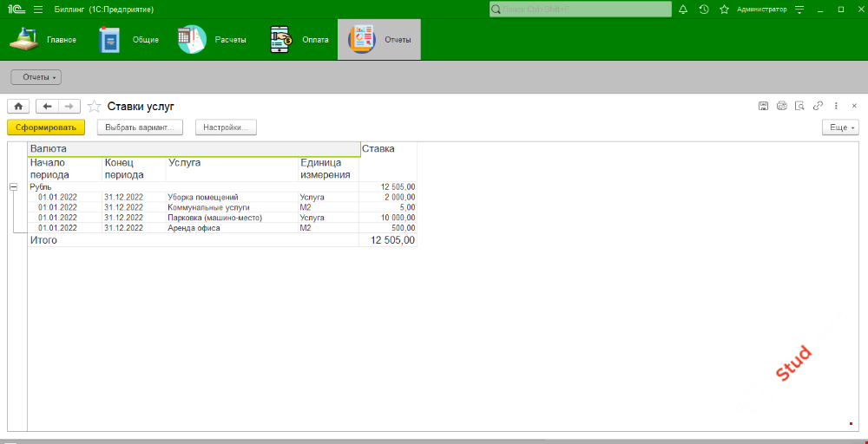Open print preview icon
Screen dimensions: 868x444
pos(799,106)
